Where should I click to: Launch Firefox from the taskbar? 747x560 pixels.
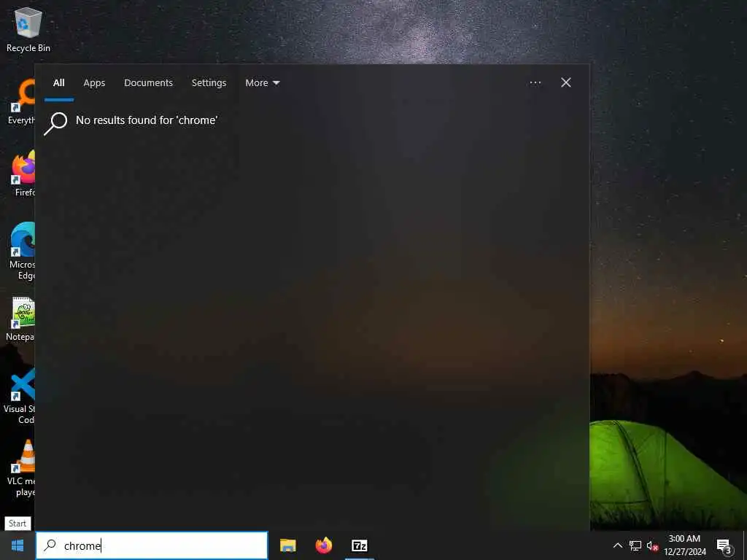click(324, 545)
